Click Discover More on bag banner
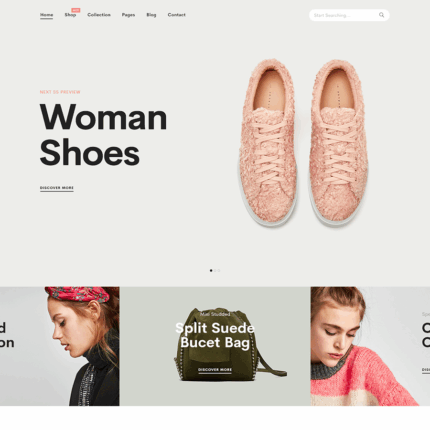 tap(215, 370)
